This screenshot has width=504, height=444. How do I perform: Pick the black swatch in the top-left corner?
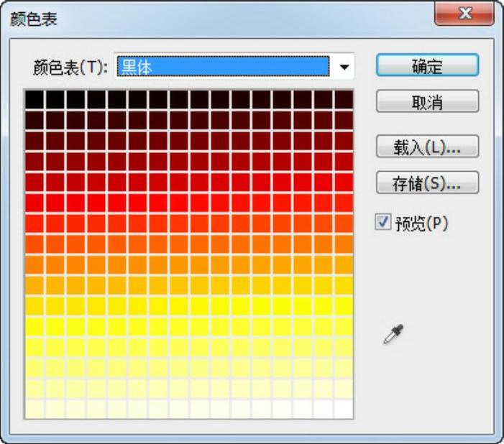tap(35, 99)
